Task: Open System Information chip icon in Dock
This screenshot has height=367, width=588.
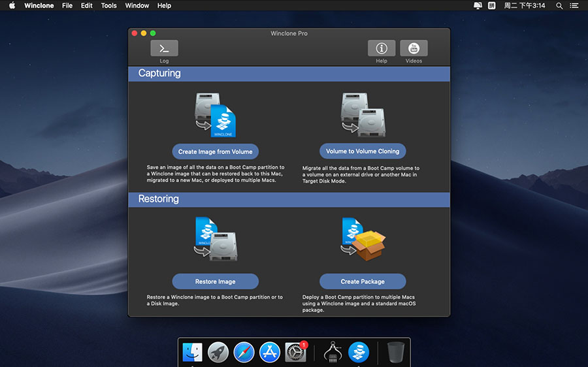Action: point(333,352)
